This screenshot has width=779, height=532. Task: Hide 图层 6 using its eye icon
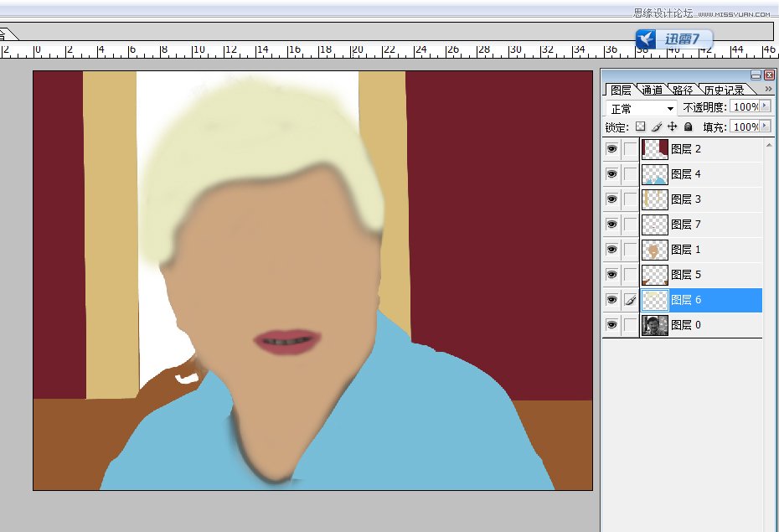(612, 300)
